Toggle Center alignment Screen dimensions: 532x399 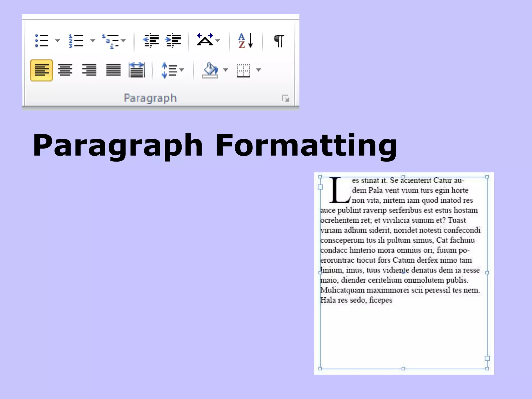65,70
